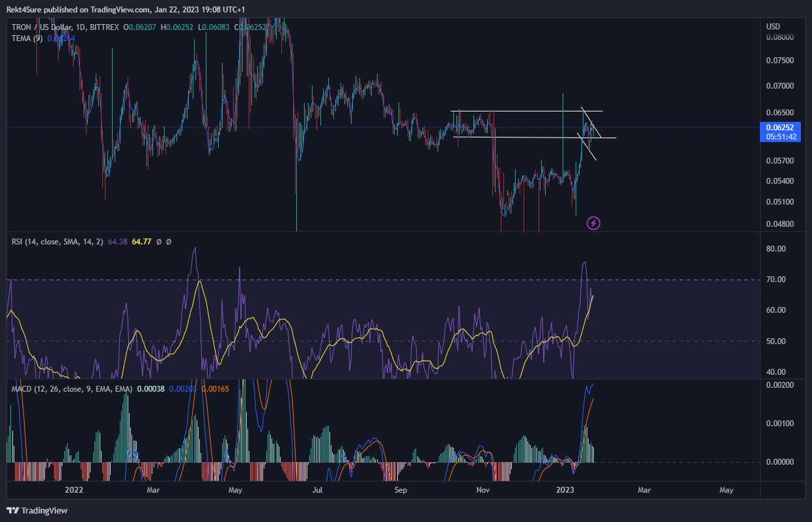Click the USD currency label on price axis

pos(774,27)
